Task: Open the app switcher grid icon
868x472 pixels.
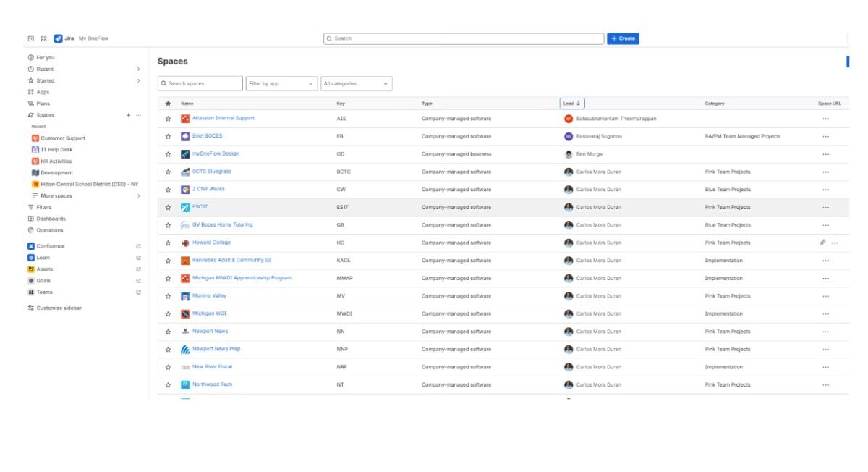Action: coord(43,38)
